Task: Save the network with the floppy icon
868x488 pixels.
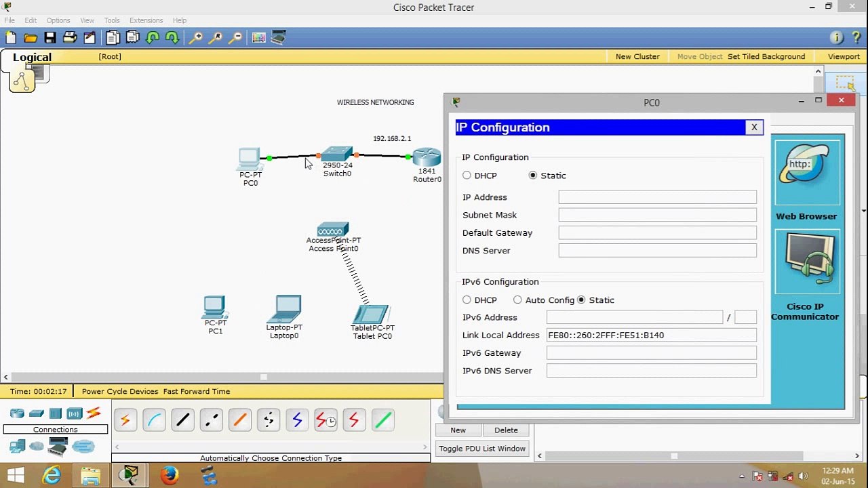Action: point(50,38)
